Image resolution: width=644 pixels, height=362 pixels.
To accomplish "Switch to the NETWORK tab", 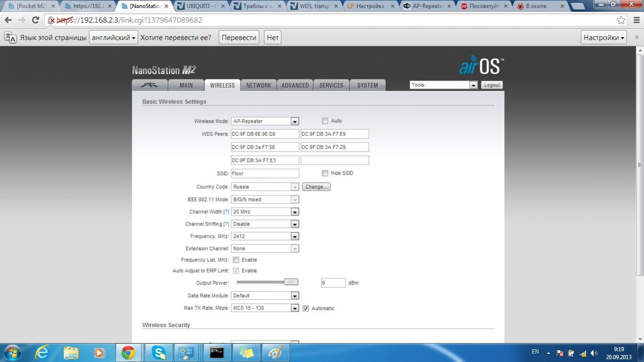I will [x=258, y=85].
